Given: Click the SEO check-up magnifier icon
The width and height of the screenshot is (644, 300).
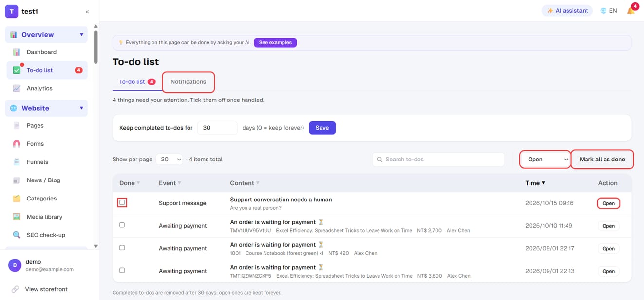Looking at the screenshot, I should [x=17, y=235].
